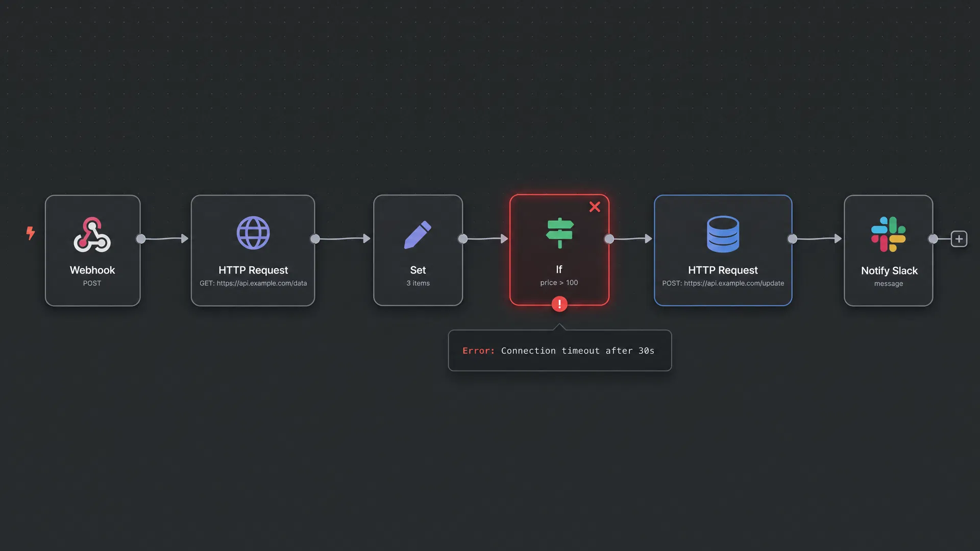Viewport: 980px width, 551px height.
Task: Click the connection arrow from Set to If
Action: [x=487, y=238]
